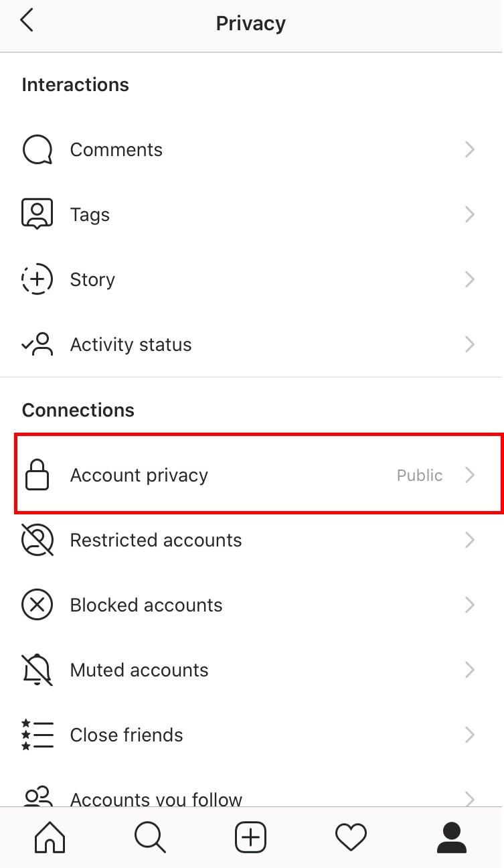Open Activity status settings
This screenshot has height=868, width=504.
click(252, 344)
